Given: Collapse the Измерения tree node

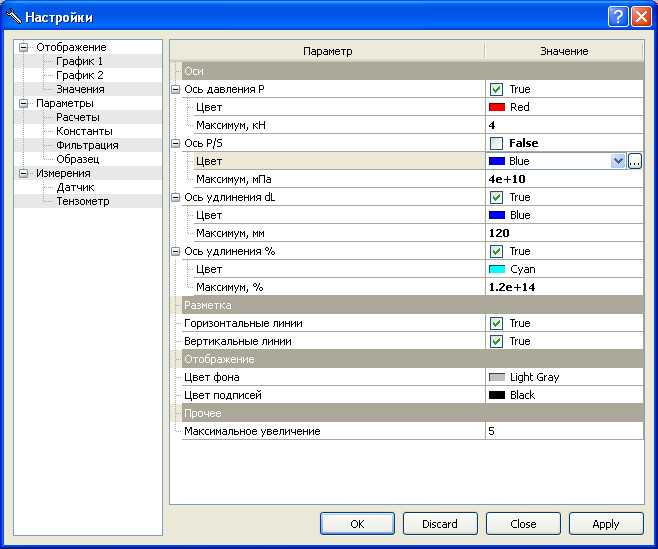Looking at the screenshot, I should [24, 173].
